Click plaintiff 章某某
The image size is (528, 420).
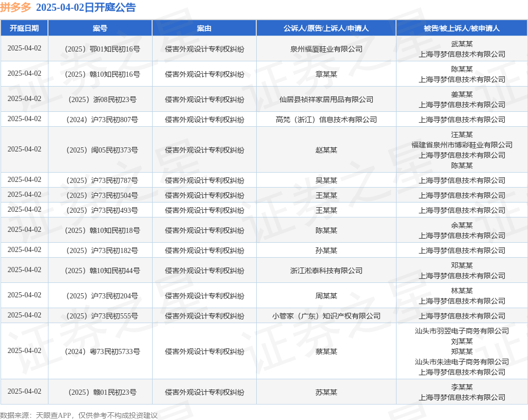point(326,74)
